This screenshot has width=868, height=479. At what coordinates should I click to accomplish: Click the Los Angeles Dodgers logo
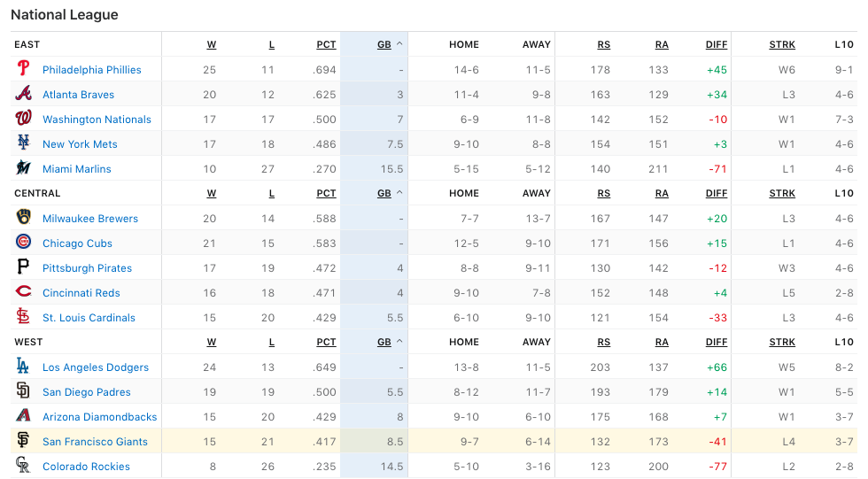pyautogui.click(x=23, y=367)
